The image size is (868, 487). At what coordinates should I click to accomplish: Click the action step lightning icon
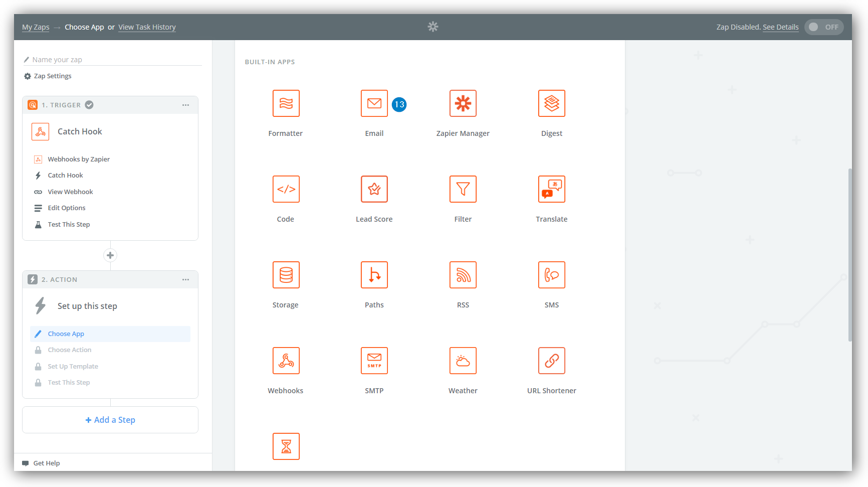point(33,279)
